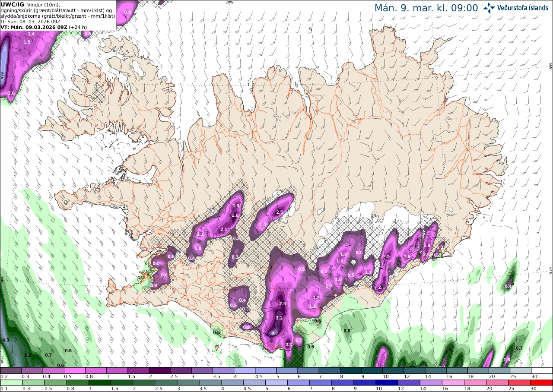This screenshot has height=392, width=553.
Task: Pick the pale grey 25 swatch, upper scale
Action: 521,370
